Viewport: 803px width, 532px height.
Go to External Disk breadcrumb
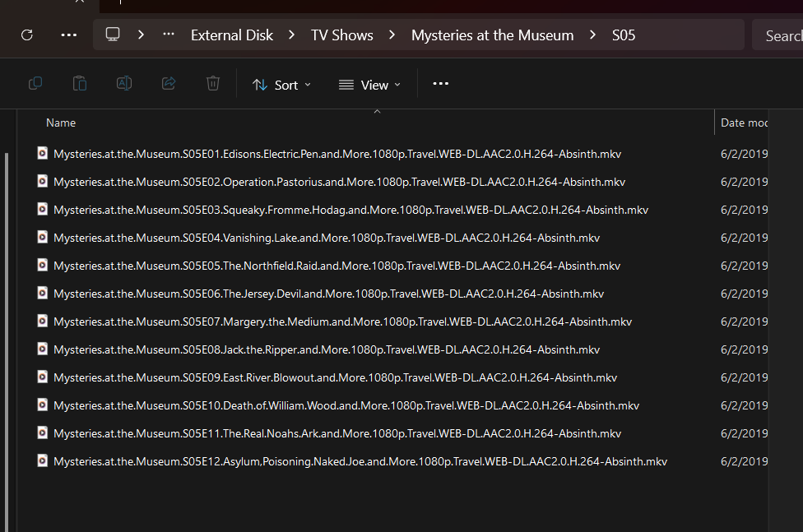(232, 35)
